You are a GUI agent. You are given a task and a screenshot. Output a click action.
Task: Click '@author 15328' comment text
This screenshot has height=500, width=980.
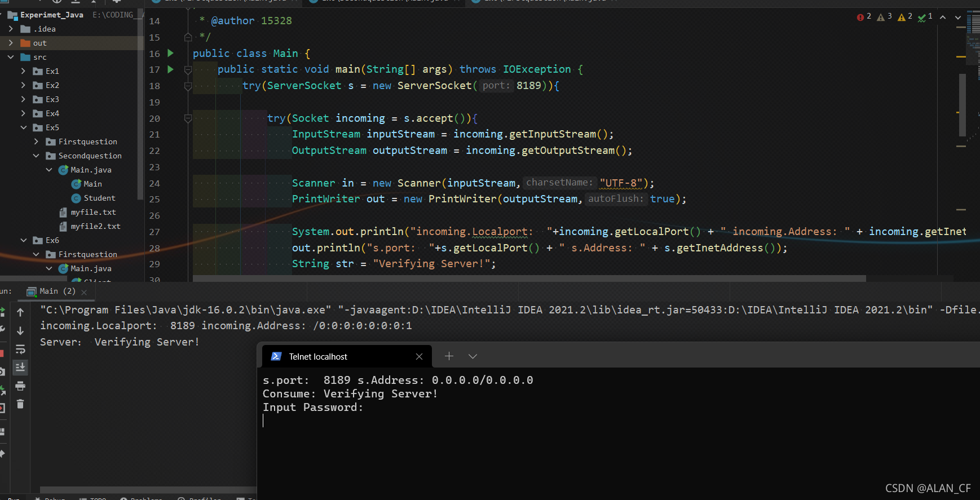251,21
